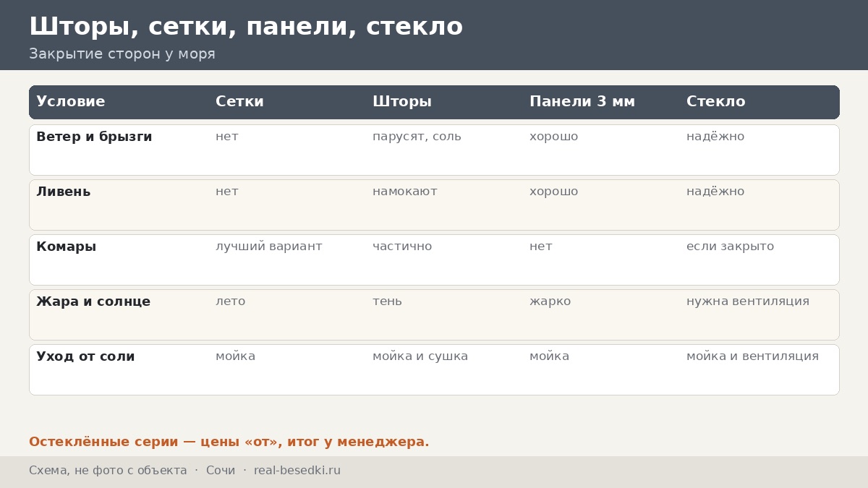Click the 'Комары' row label
Viewport: 868px width, 488px height.
(x=67, y=247)
